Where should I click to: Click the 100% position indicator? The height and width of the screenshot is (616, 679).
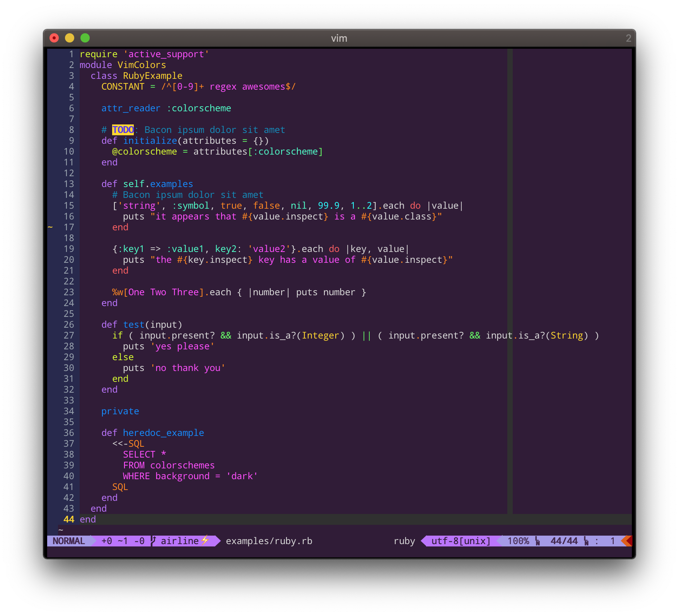point(518,541)
